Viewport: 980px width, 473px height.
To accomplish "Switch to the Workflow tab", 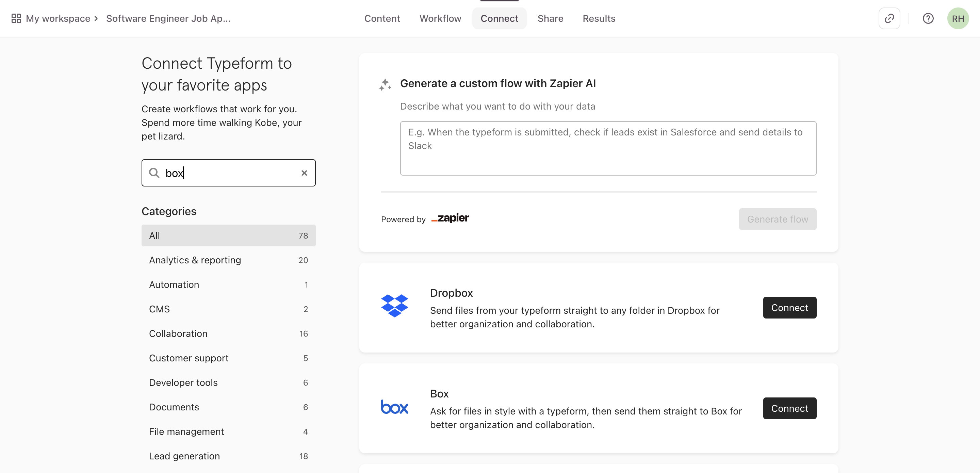I will 440,18.
